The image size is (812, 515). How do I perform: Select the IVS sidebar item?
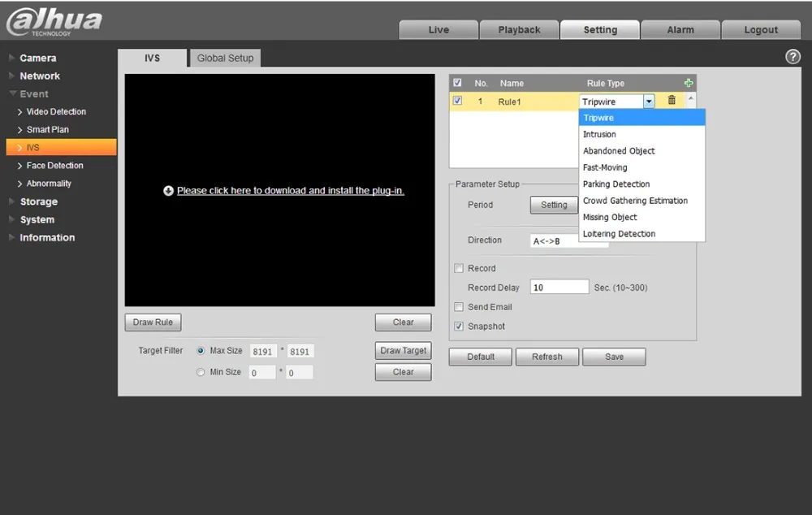click(x=61, y=147)
